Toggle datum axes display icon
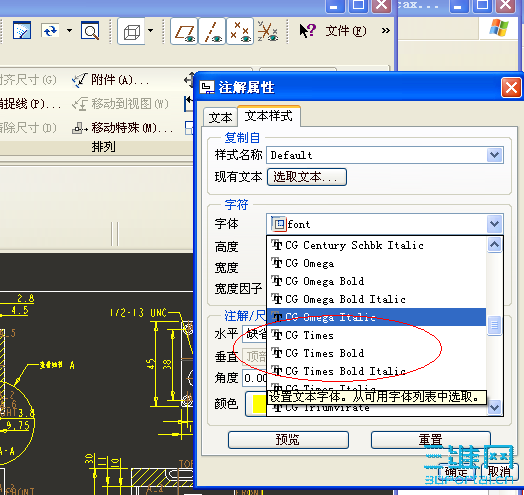The height and width of the screenshot is (495, 524). 212,31
